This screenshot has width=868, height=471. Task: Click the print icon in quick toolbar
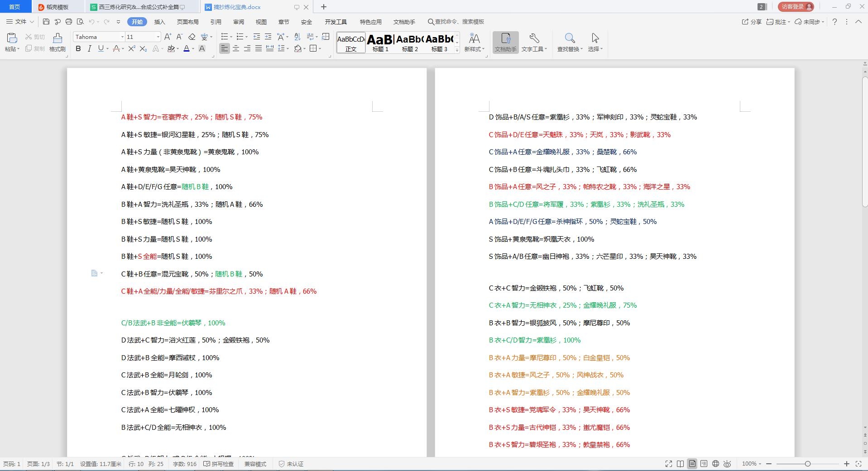coord(69,22)
